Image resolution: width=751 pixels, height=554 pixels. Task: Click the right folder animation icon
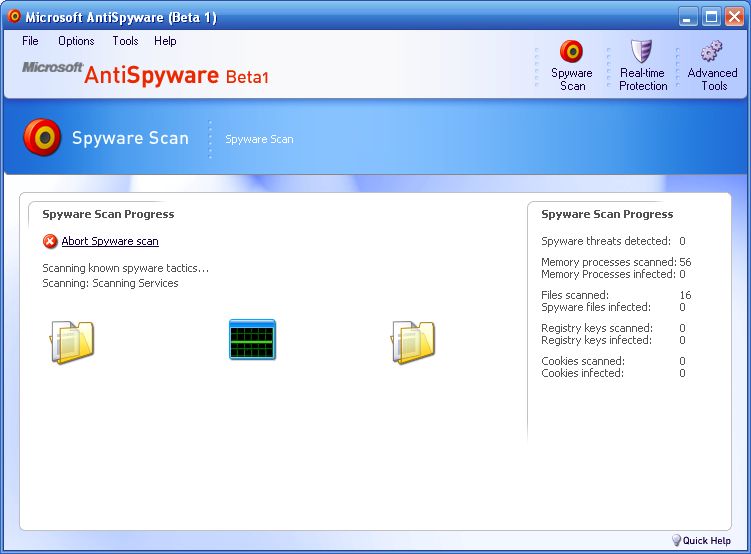(x=413, y=342)
